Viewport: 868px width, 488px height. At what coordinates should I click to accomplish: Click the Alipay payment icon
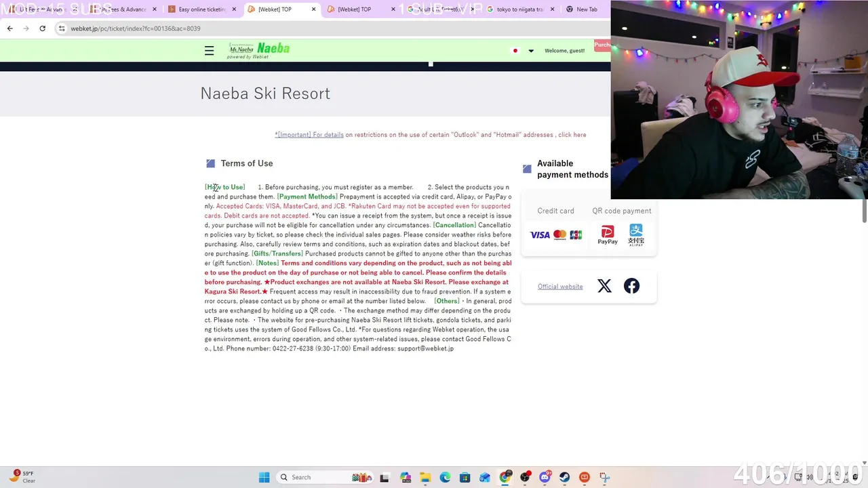tap(636, 235)
